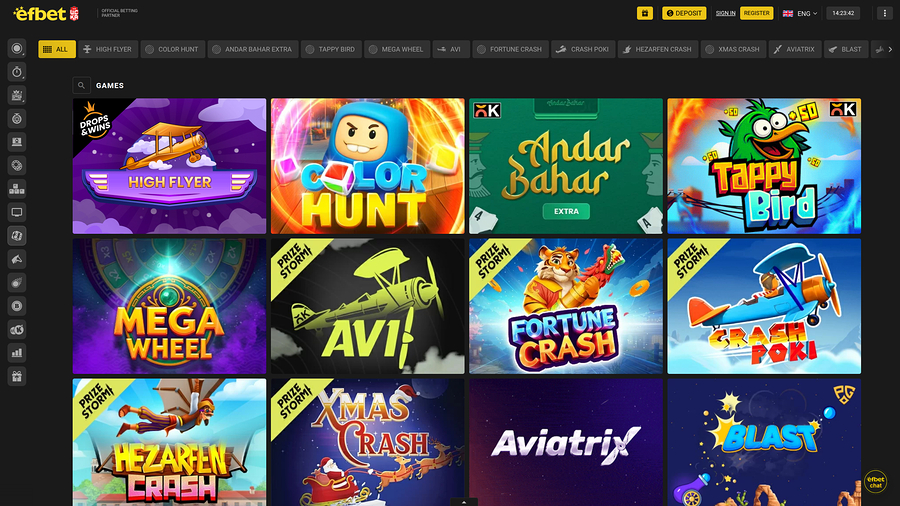Select the HEZARFEN CRASH filter tab
The image size is (900, 506).
coord(658,49)
